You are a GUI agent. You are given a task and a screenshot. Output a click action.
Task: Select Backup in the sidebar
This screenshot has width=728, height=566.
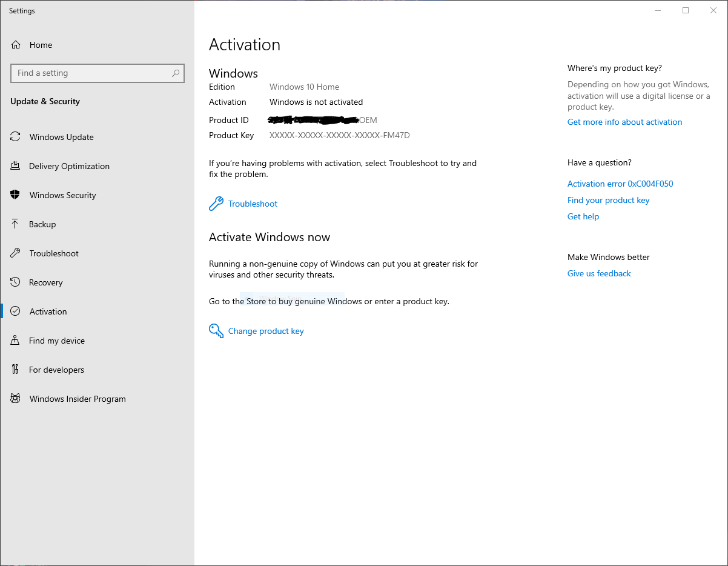(97, 224)
